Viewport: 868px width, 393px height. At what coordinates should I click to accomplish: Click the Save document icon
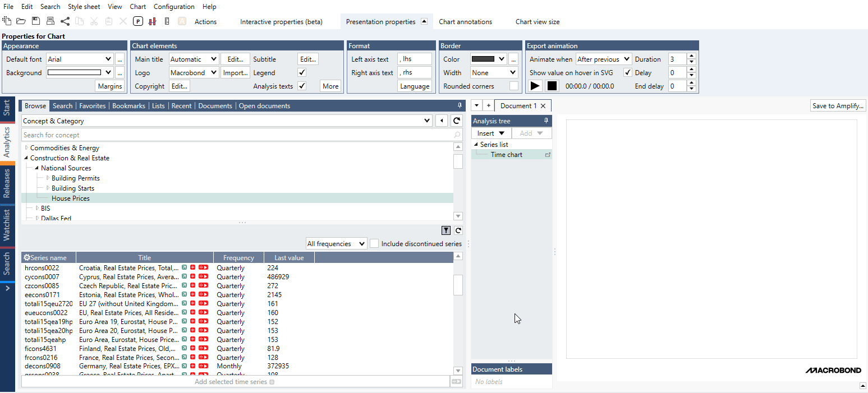tap(36, 21)
